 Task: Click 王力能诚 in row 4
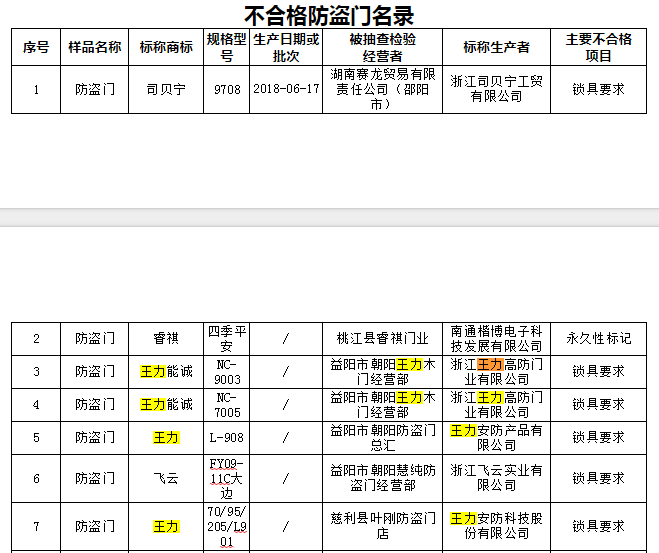pos(166,405)
